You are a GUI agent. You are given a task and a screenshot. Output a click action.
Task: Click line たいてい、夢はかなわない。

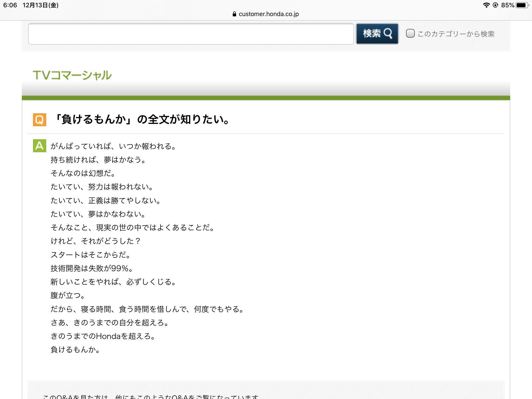coord(98,214)
